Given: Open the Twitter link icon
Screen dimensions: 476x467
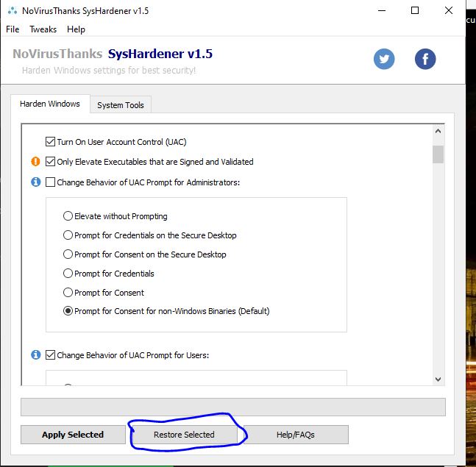Looking at the screenshot, I should [384, 59].
